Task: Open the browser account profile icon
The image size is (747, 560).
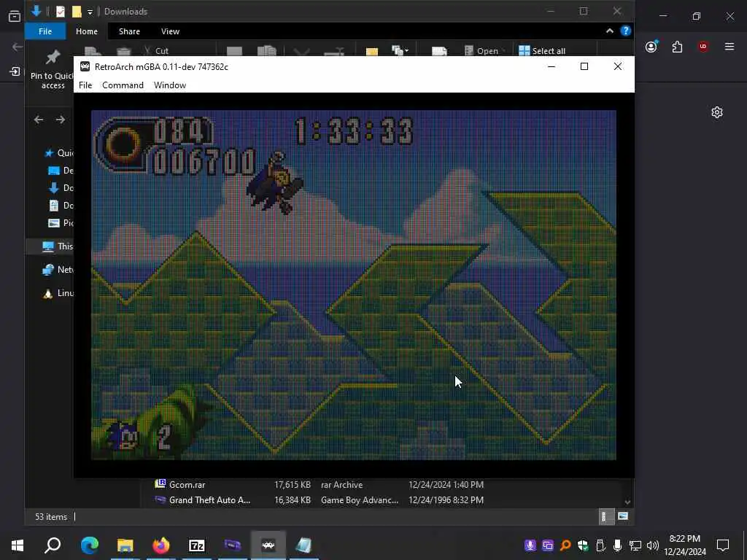Action: click(x=651, y=47)
